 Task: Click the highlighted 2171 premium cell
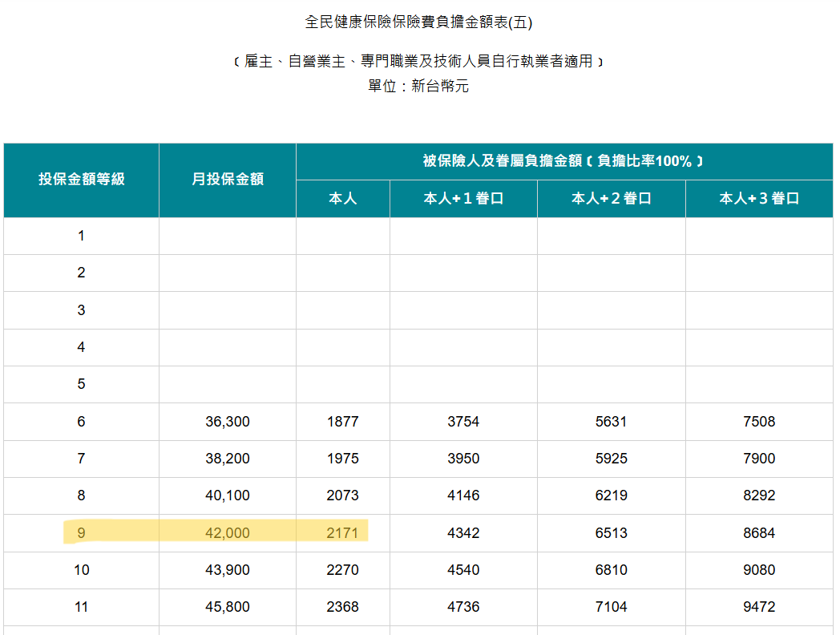pyautogui.click(x=342, y=533)
